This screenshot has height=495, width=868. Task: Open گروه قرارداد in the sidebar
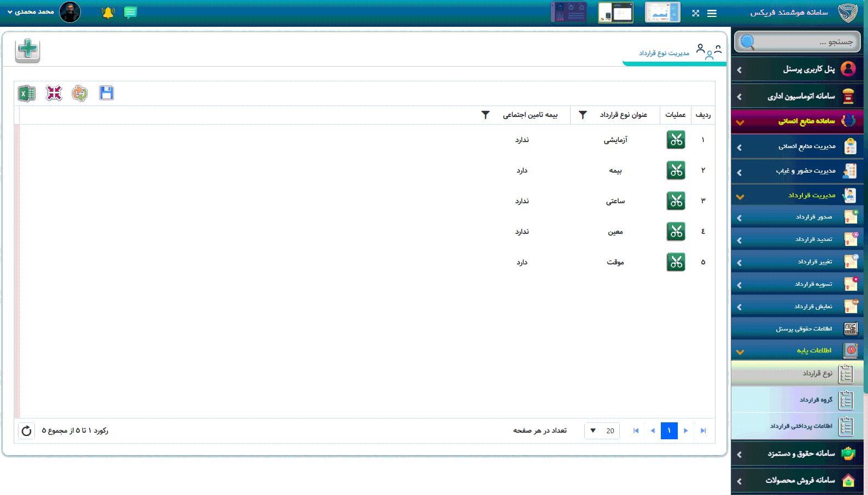814,400
